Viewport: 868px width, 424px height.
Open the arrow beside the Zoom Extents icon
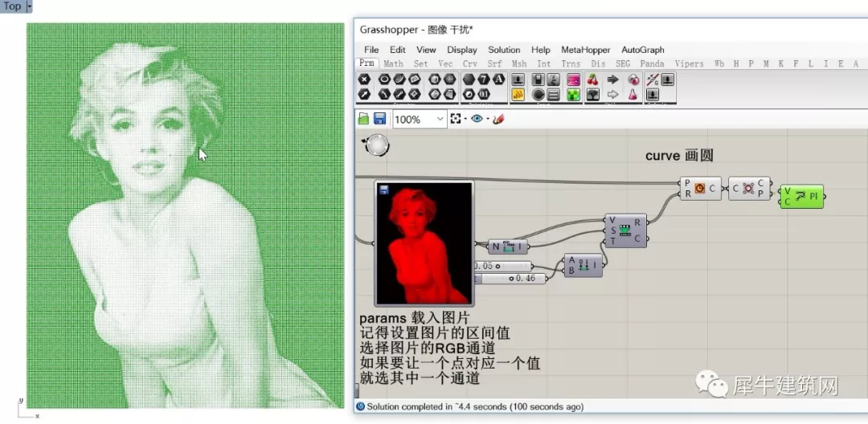pyautogui.click(x=465, y=119)
